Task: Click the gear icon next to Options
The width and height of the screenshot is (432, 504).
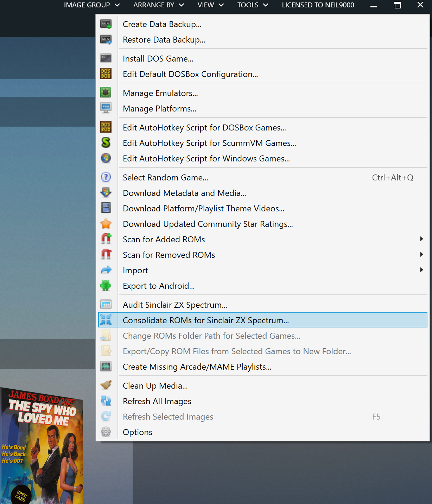Action: pyautogui.click(x=106, y=432)
